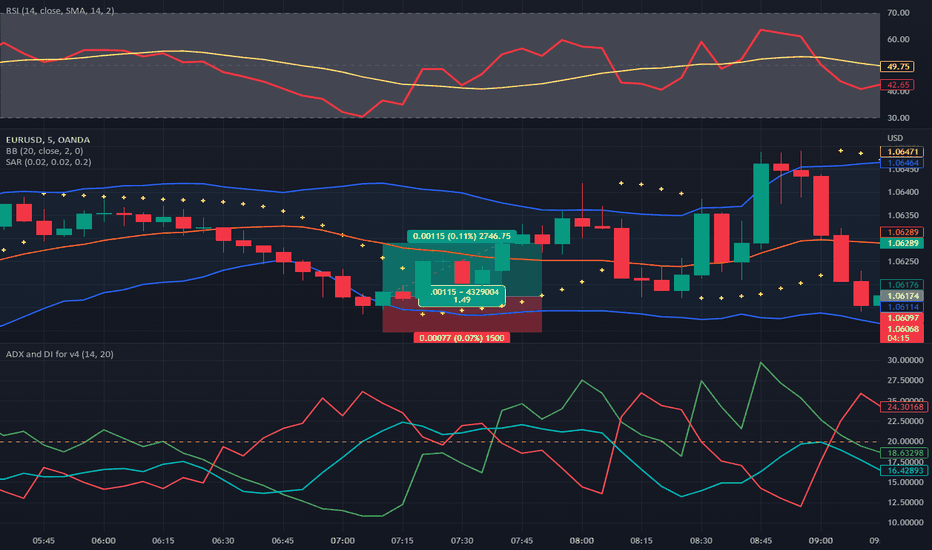Click the 1.06471 SAR price label

coord(902,152)
